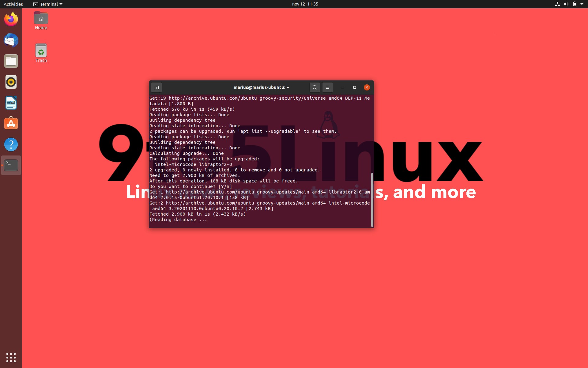
Task: Open Firefox from the dock
Action: click(x=11, y=19)
